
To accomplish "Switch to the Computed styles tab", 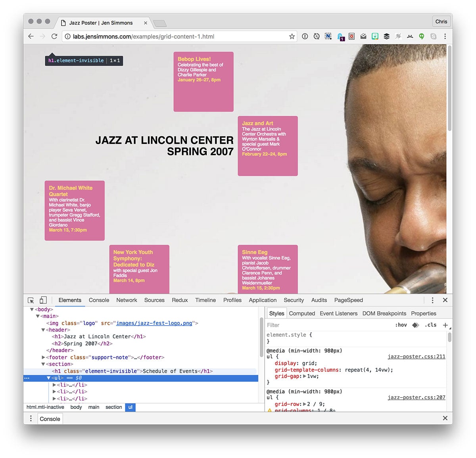I will tap(302, 313).
